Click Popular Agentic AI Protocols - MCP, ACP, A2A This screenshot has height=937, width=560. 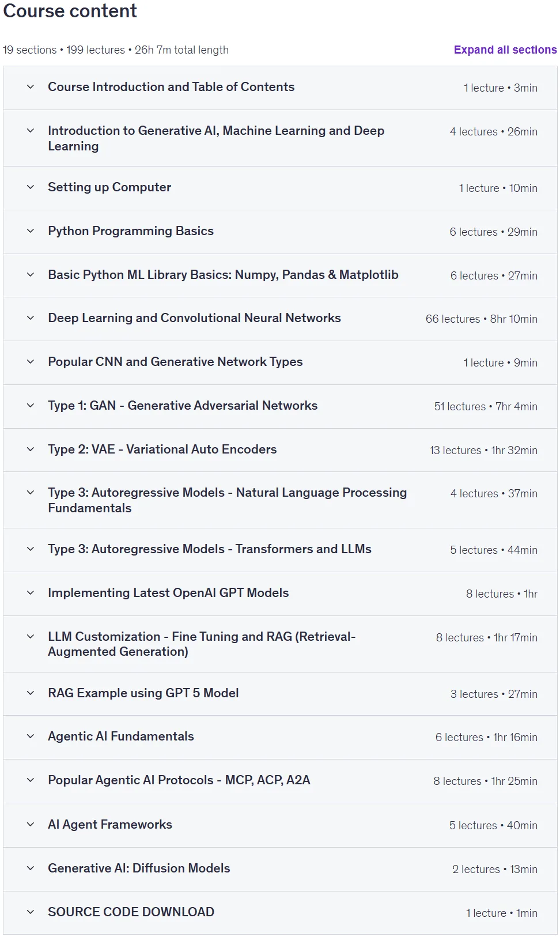point(179,780)
